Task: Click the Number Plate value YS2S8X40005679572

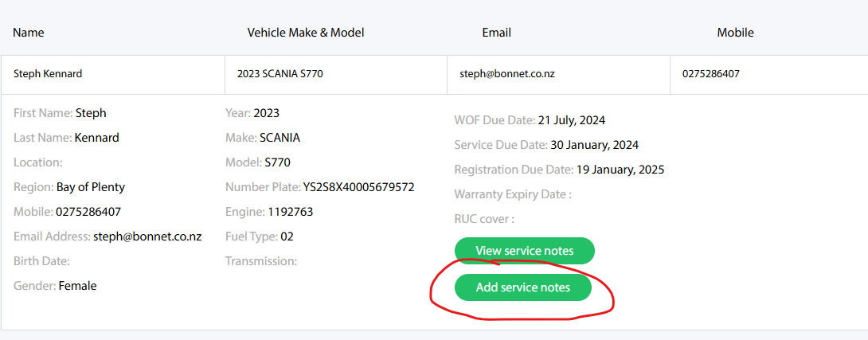Action: (358, 187)
